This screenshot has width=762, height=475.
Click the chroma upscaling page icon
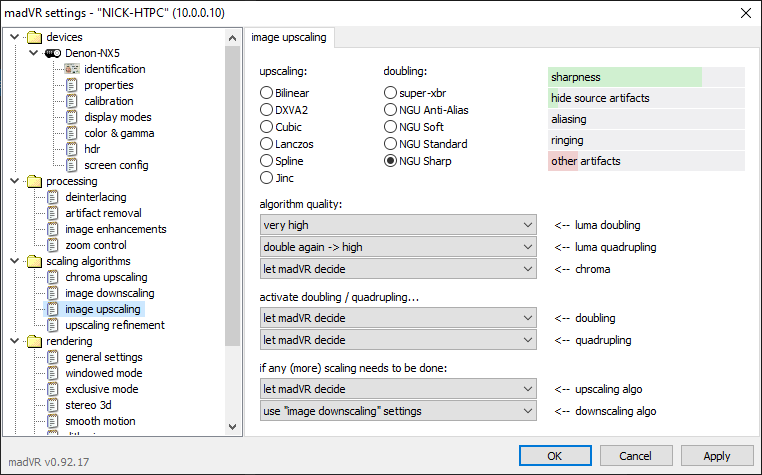[x=53, y=277]
